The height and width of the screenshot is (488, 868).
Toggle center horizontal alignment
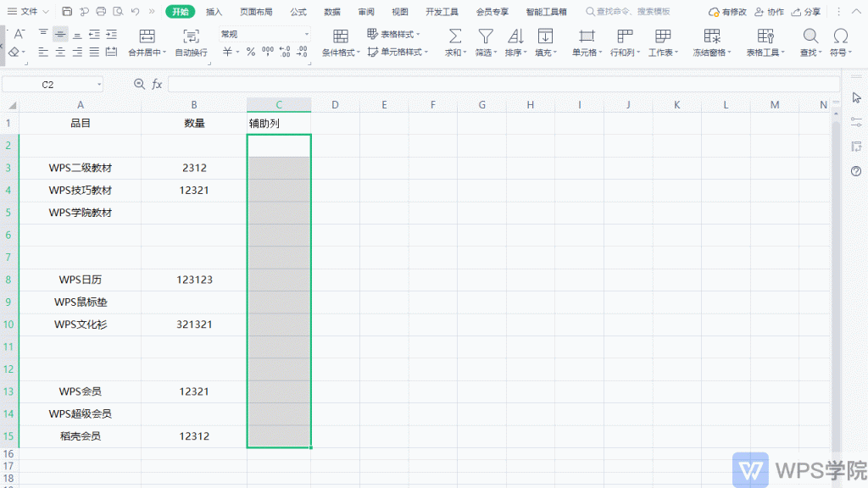point(60,52)
